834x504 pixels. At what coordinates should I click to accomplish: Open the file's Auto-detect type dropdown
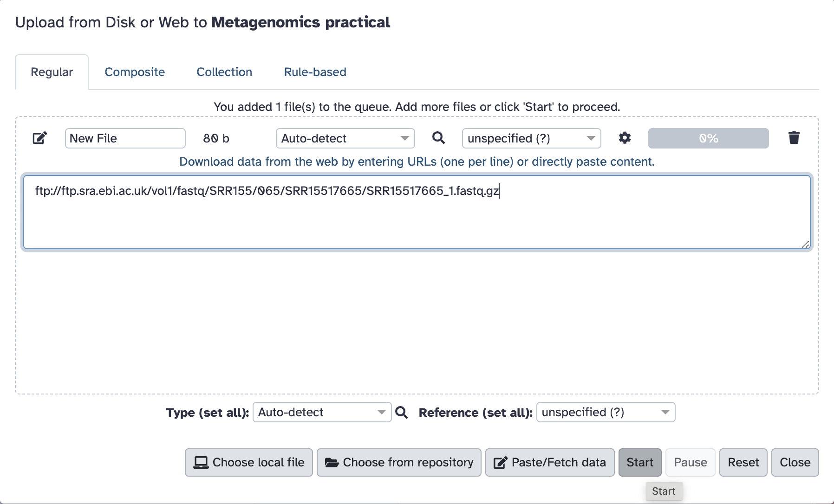(x=345, y=138)
